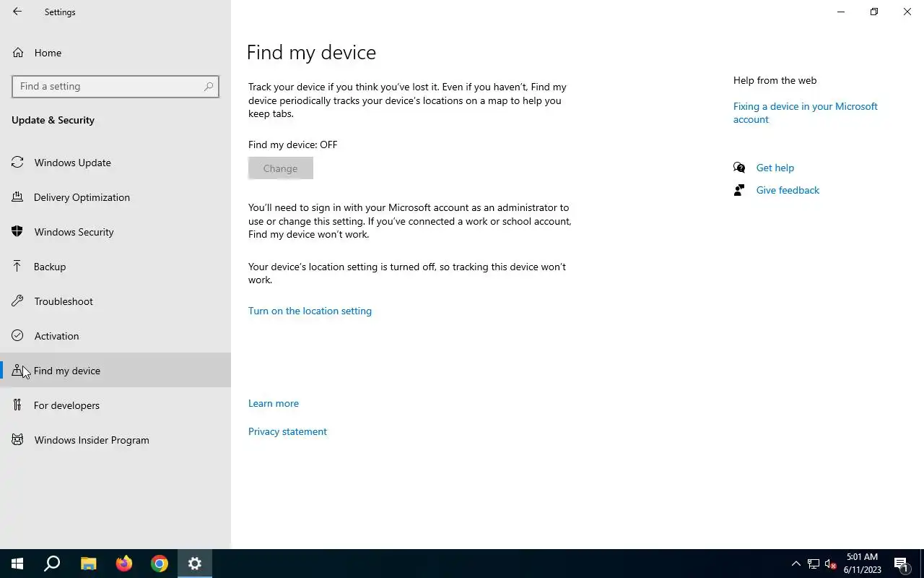Click the Find my device page heading
This screenshot has width=924, height=578.
311,53
